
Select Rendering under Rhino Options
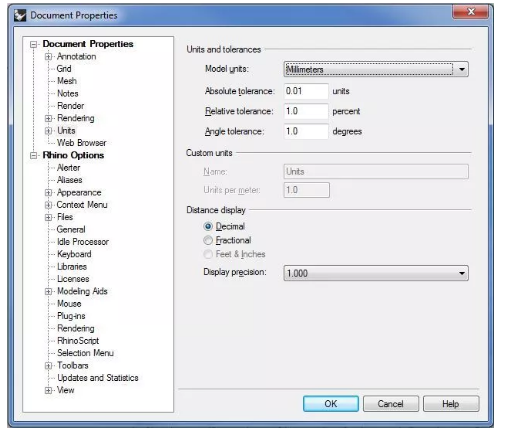point(76,329)
